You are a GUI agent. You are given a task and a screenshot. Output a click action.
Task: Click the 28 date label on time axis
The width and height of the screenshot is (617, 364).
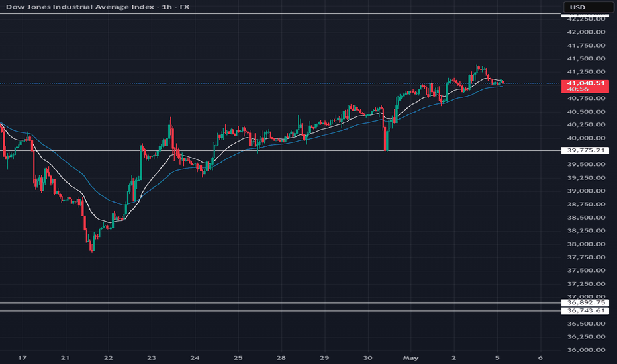coord(281,357)
